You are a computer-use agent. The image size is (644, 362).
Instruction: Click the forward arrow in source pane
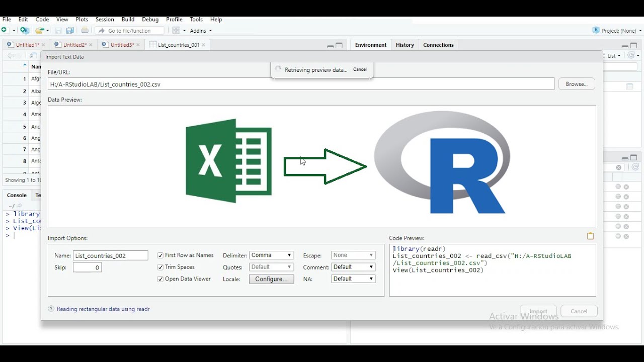[19, 56]
